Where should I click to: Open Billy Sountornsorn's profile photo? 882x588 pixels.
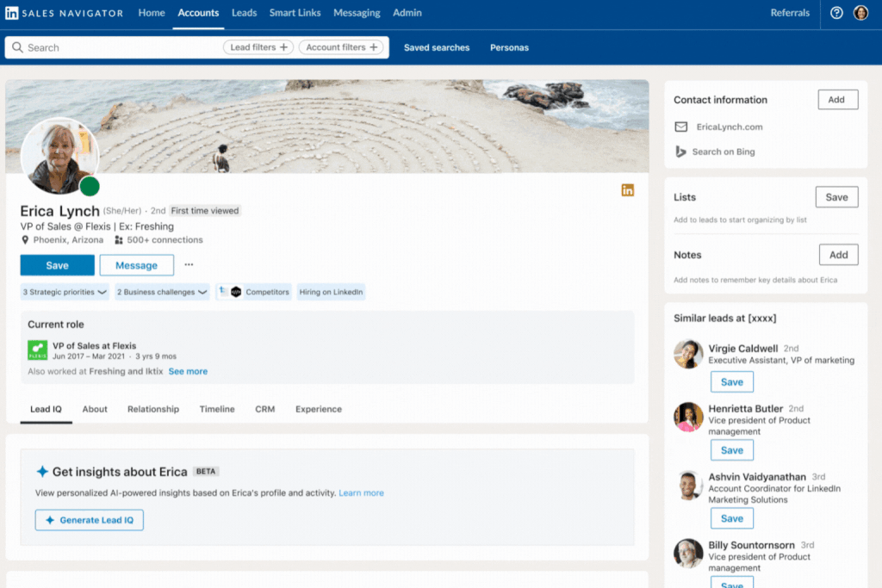pyautogui.click(x=688, y=554)
